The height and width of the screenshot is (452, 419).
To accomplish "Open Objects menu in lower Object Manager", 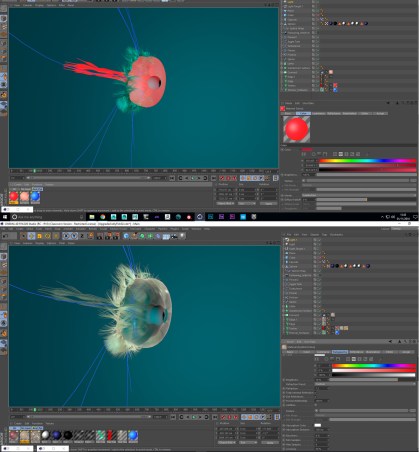I will [315, 235].
